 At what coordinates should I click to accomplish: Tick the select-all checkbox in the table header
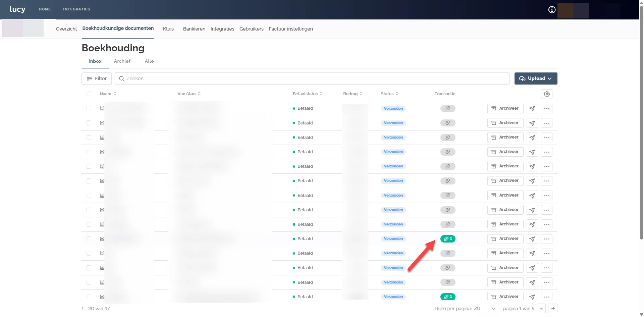point(89,94)
